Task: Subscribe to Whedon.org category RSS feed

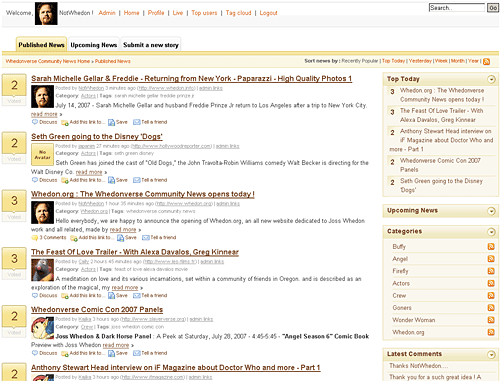Action: point(491,332)
